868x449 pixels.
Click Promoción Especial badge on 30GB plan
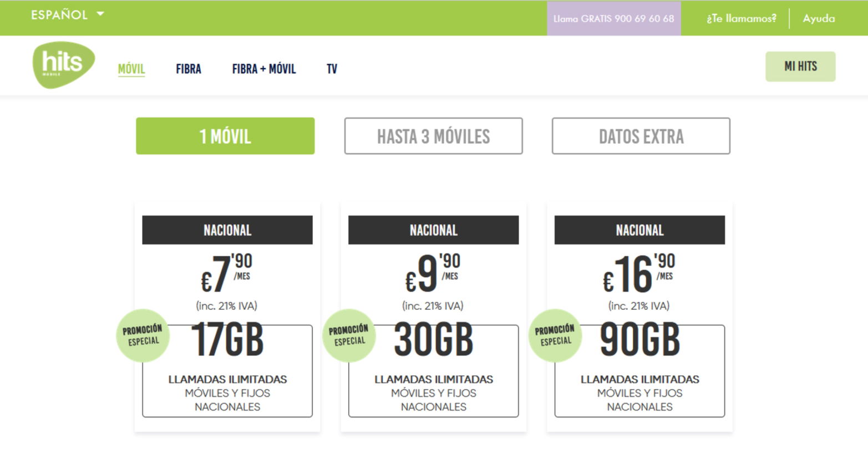(x=349, y=335)
